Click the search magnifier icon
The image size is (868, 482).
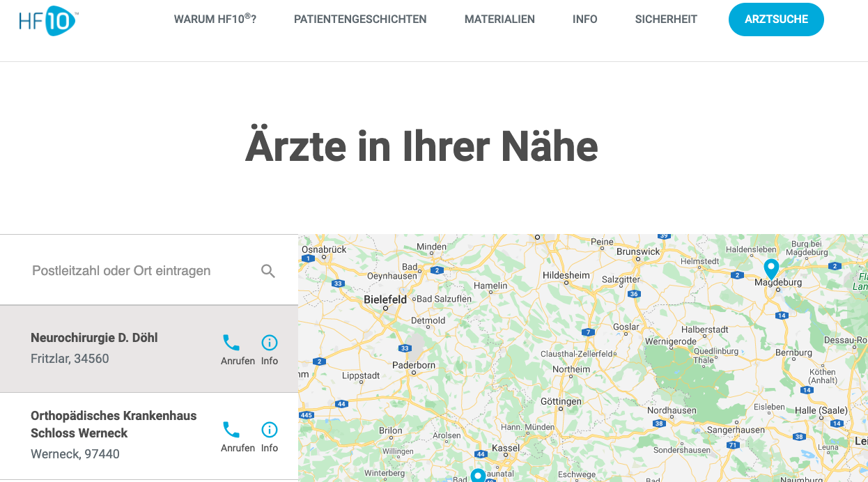(x=268, y=271)
